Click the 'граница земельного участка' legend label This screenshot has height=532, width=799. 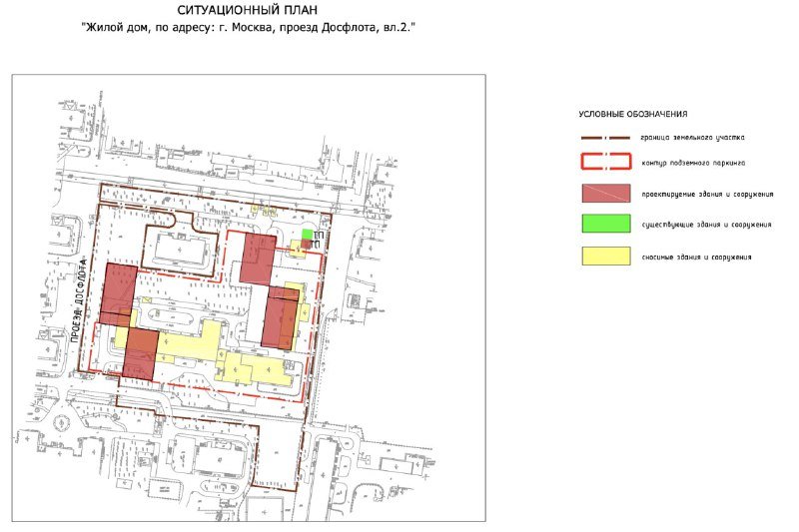click(693, 138)
